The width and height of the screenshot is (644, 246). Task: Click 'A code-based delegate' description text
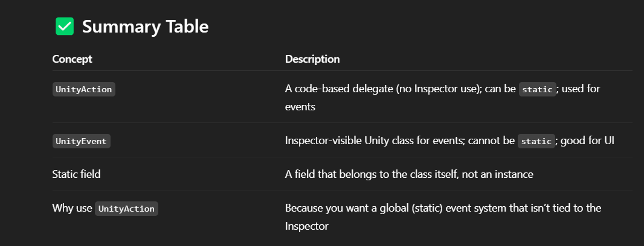338,89
